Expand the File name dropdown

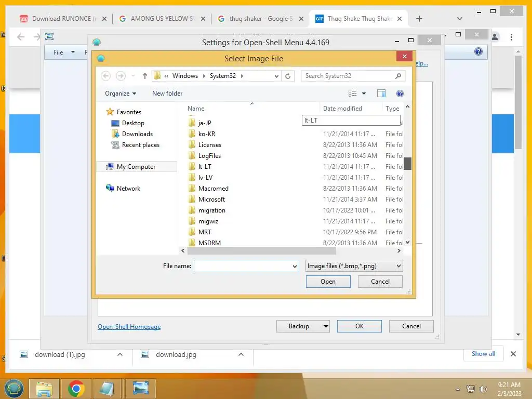click(x=295, y=267)
